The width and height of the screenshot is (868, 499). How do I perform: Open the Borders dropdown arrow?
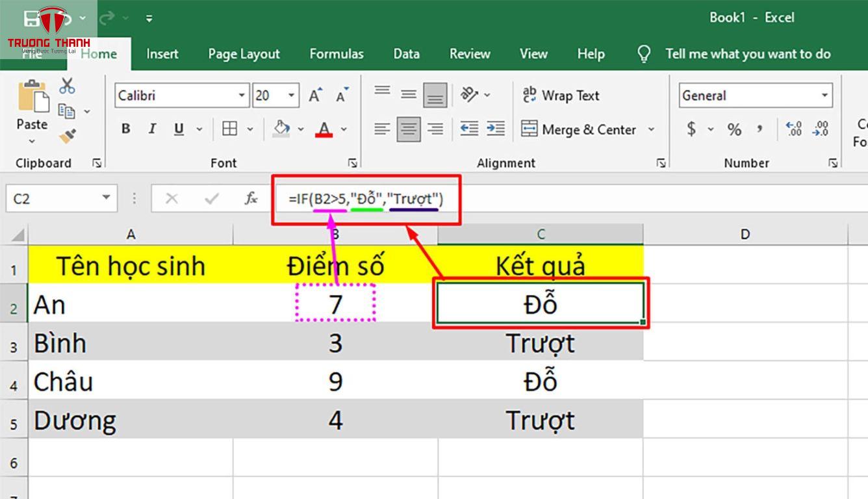tap(250, 129)
